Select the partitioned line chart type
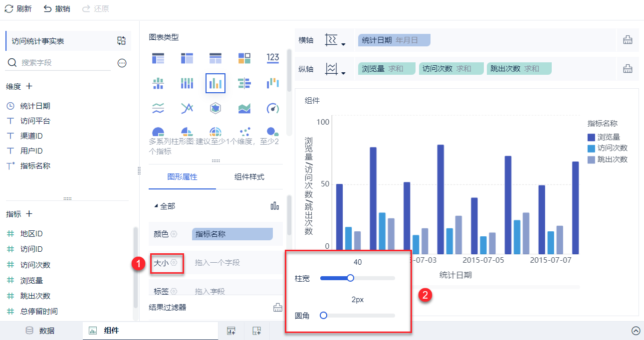The image size is (644, 340). click(158, 108)
